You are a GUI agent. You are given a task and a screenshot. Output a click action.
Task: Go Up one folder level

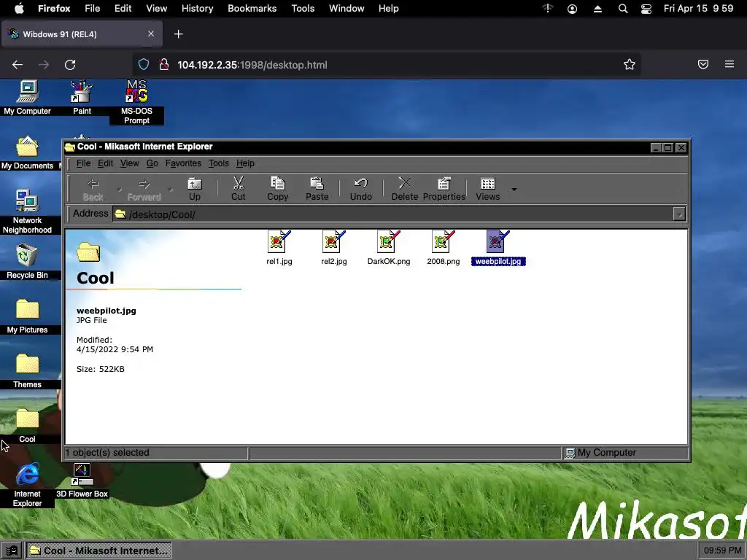(x=194, y=189)
